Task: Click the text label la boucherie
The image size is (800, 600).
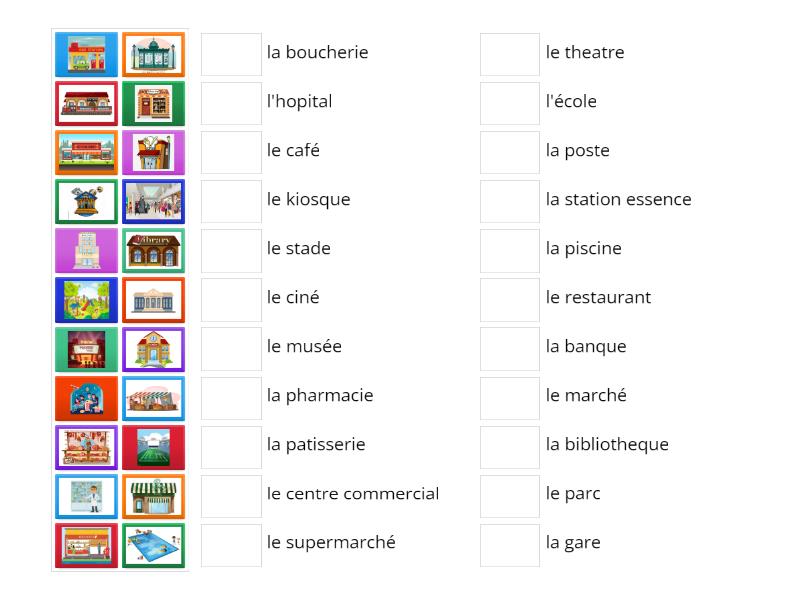Action: coord(316,53)
